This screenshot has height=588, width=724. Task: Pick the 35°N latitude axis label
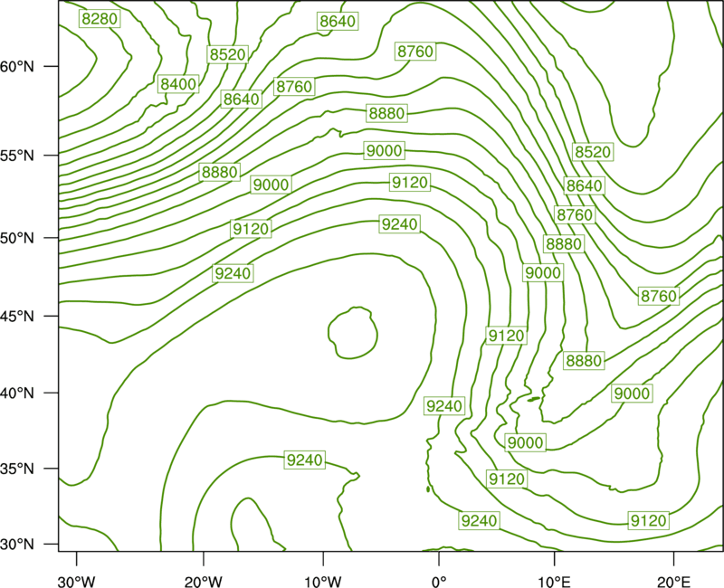click(x=17, y=469)
